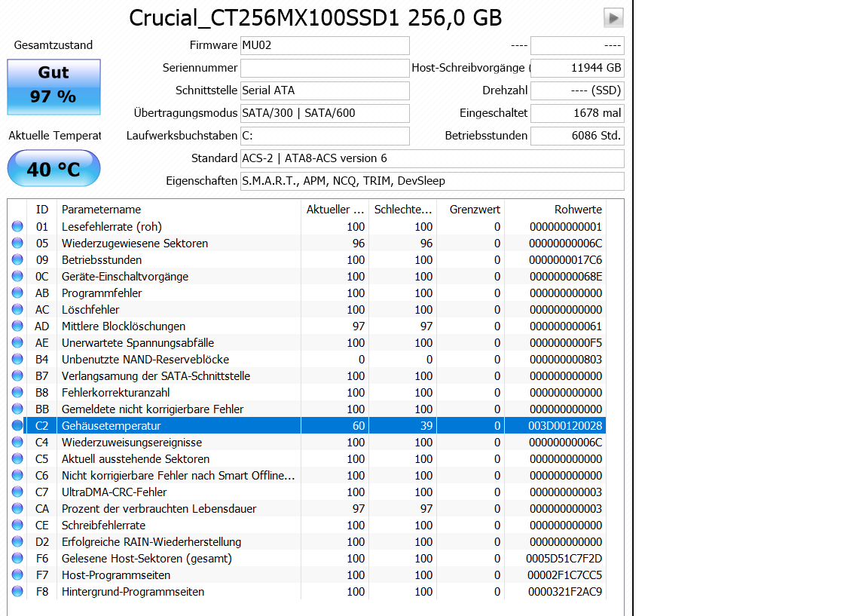
Task: Click the Parametername column header
Action: tap(179, 210)
